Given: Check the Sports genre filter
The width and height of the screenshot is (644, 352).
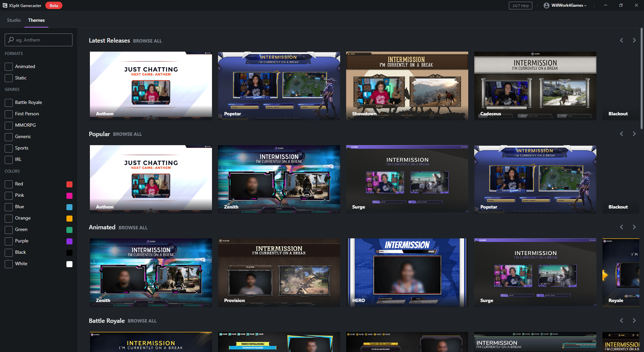Looking at the screenshot, I should click(x=9, y=148).
